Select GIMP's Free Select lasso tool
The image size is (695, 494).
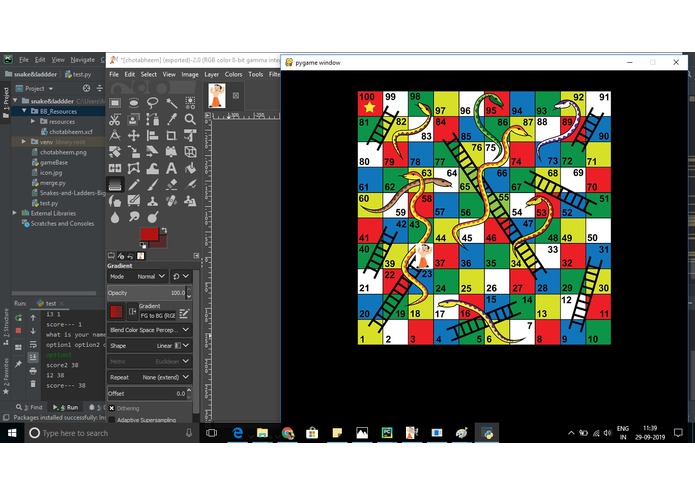click(152, 103)
